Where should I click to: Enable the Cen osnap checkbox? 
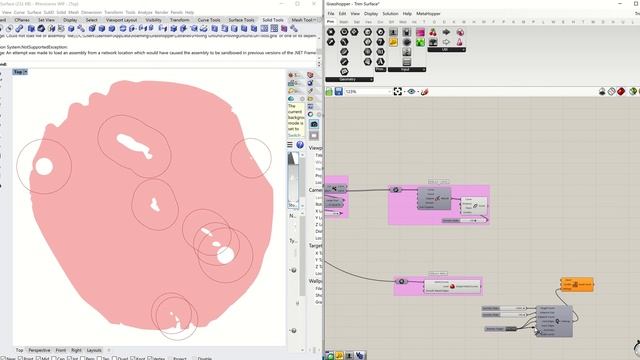point(54,358)
